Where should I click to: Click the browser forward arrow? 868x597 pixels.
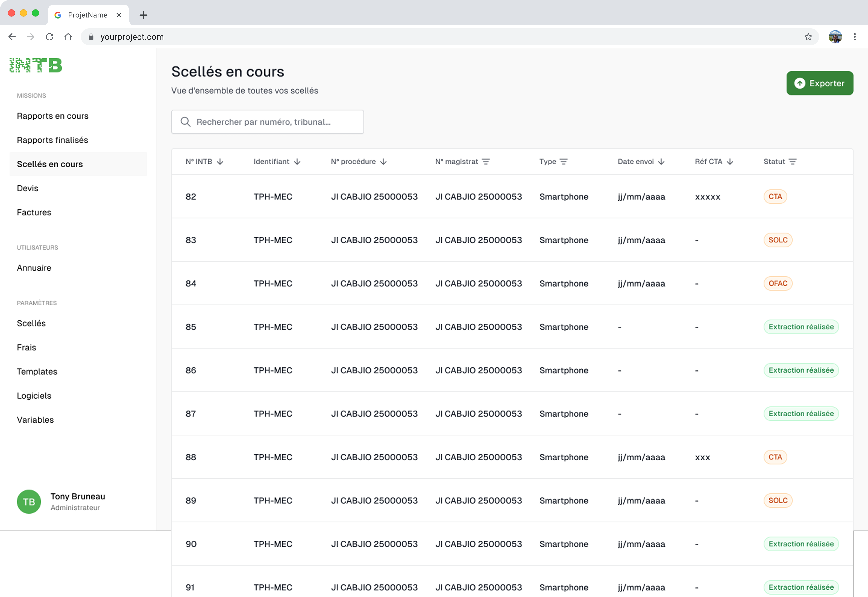point(31,37)
